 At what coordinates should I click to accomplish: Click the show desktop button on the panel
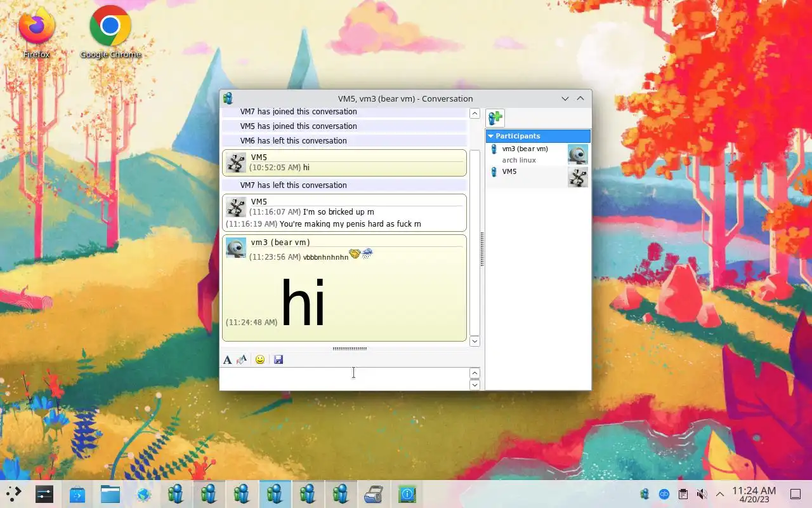pyautogui.click(x=796, y=494)
